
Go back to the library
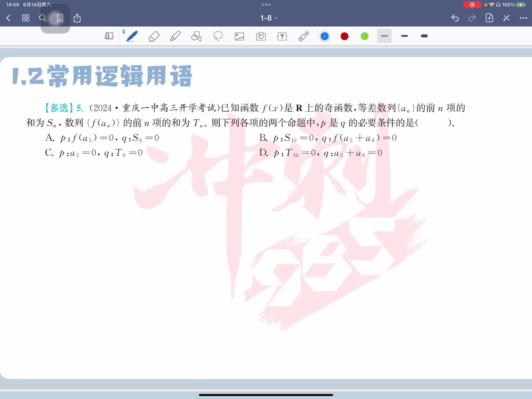point(8,18)
